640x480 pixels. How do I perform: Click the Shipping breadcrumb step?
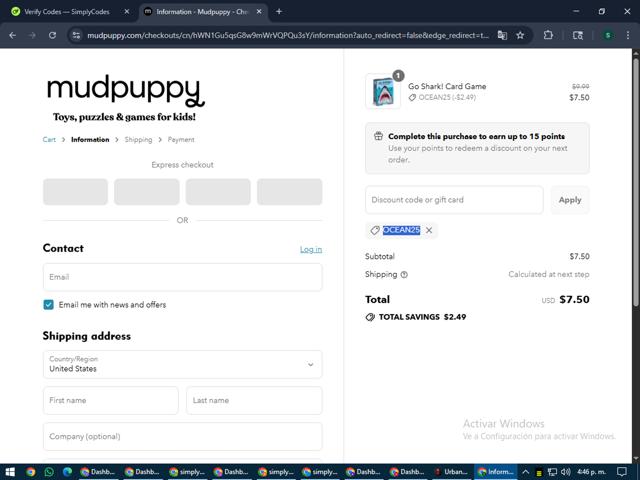click(x=138, y=140)
